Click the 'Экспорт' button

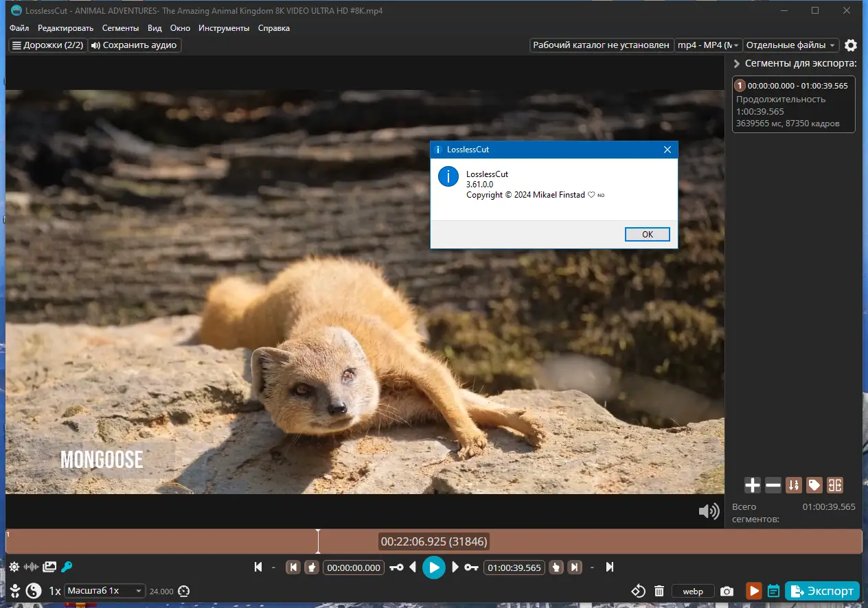[822, 591]
